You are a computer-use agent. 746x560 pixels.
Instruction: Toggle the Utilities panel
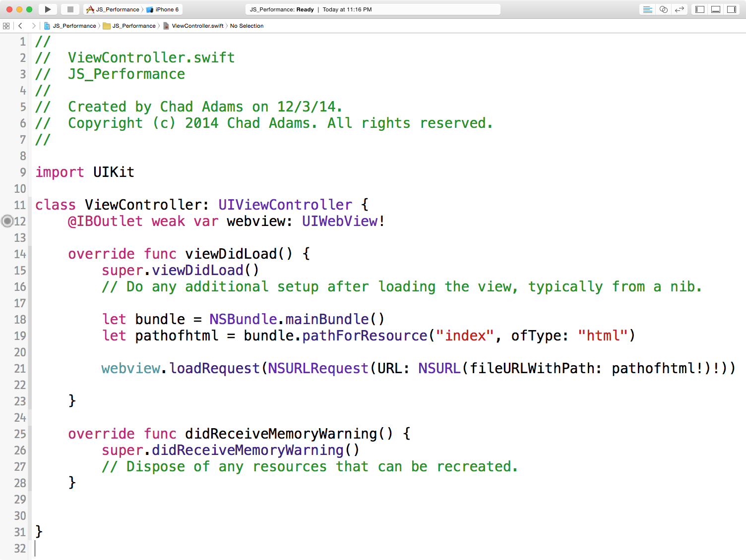point(732,9)
